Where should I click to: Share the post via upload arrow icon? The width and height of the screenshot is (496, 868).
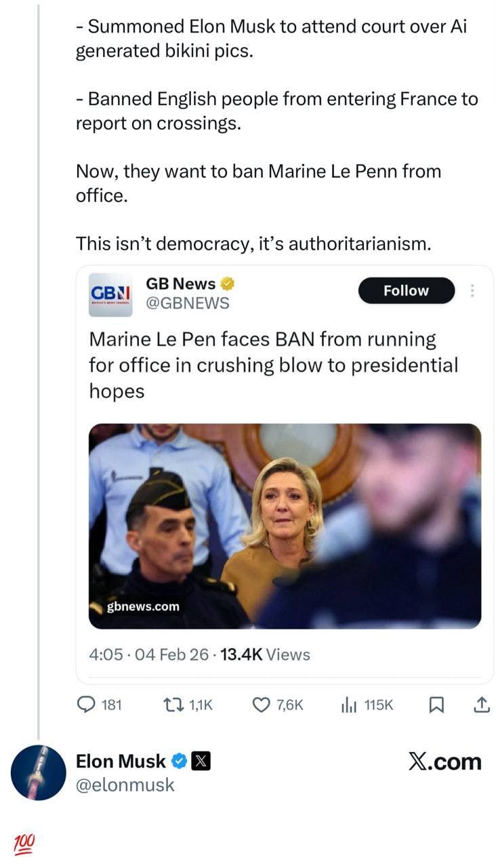click(x=480, y=705)
